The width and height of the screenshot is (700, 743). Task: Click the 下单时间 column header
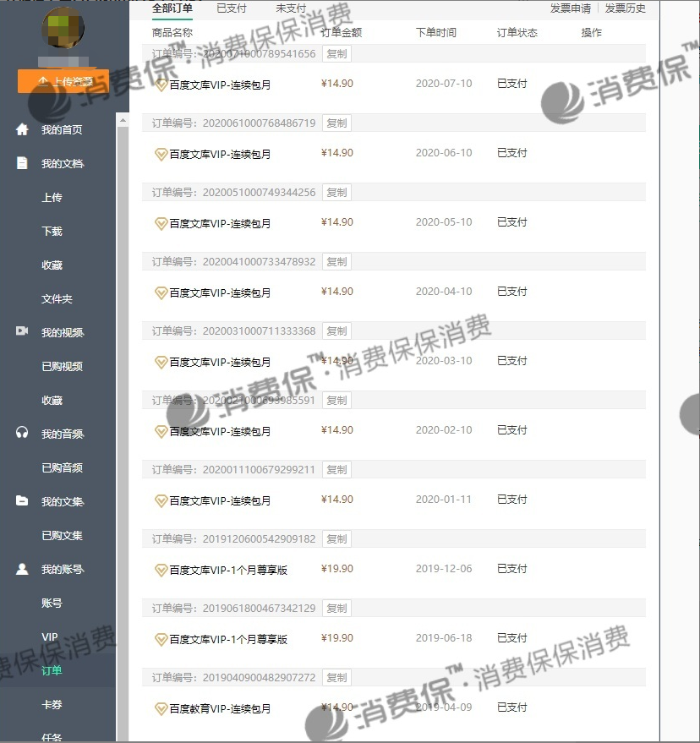[x=436, y=32]
